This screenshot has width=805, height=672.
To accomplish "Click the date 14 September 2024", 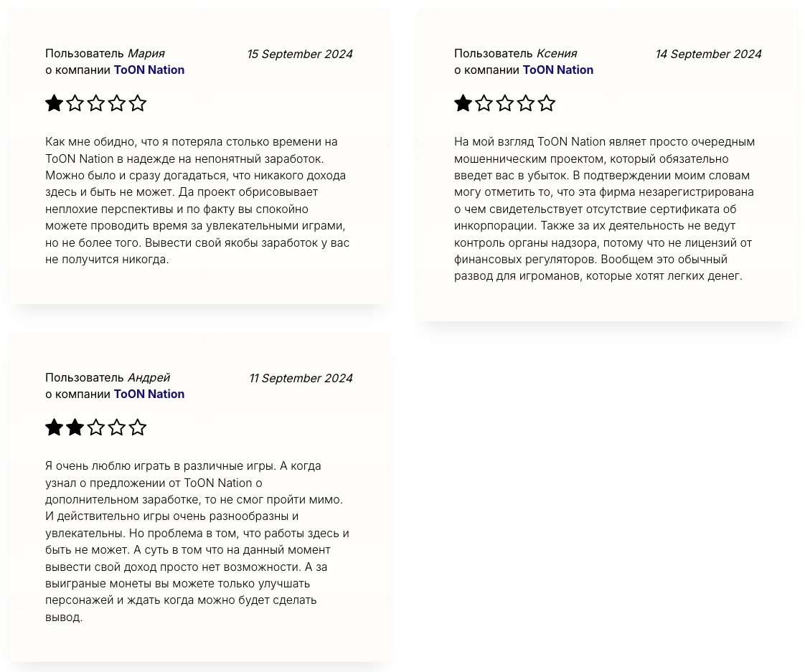I will click(708, 54).
